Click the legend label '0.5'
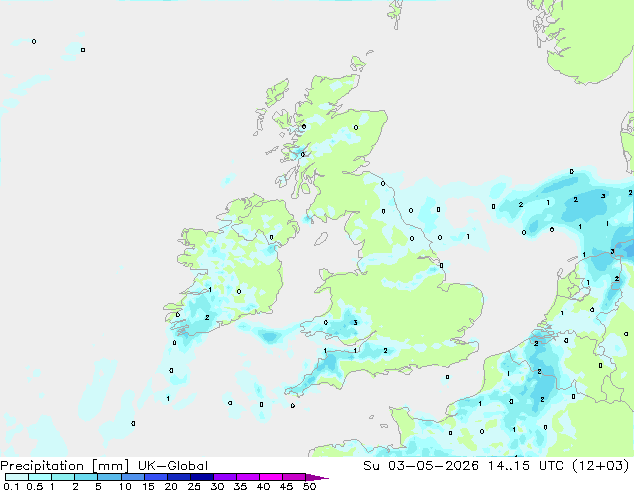 (35, 486)
